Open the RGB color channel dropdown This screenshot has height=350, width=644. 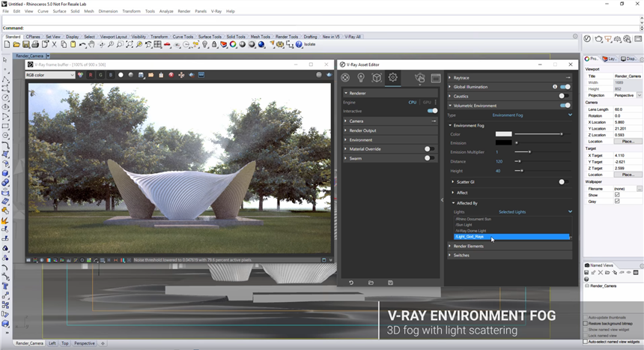pyautogui.click(x=49, y=75)
